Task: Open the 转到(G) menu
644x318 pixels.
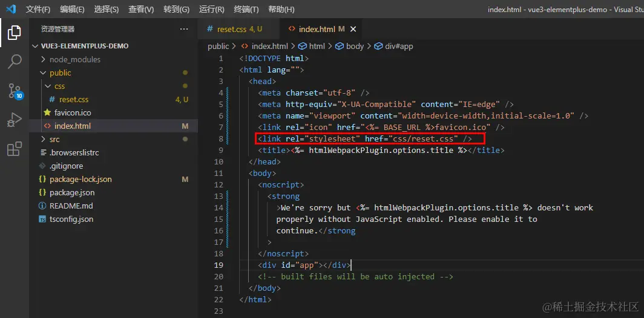Action: point(176,9)
